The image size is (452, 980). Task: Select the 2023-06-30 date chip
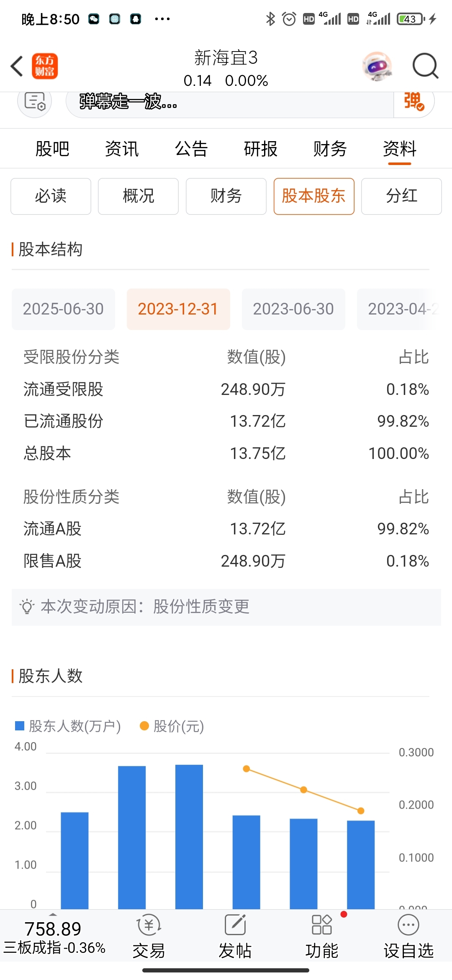click(293, 309)
